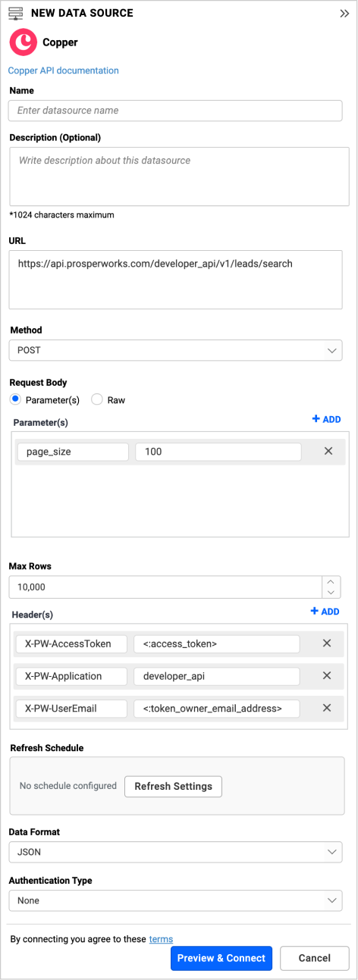The image size is (358, 980).
Task: Edit the page_size parameter name field
Action: click(73, 452)
